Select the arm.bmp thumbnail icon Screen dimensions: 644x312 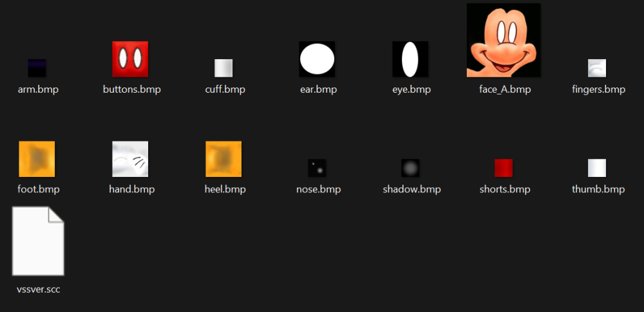37,68
